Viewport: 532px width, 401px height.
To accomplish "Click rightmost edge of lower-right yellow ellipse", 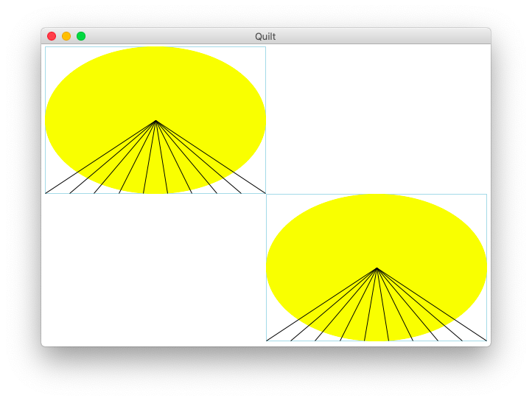I will (486, 268).
